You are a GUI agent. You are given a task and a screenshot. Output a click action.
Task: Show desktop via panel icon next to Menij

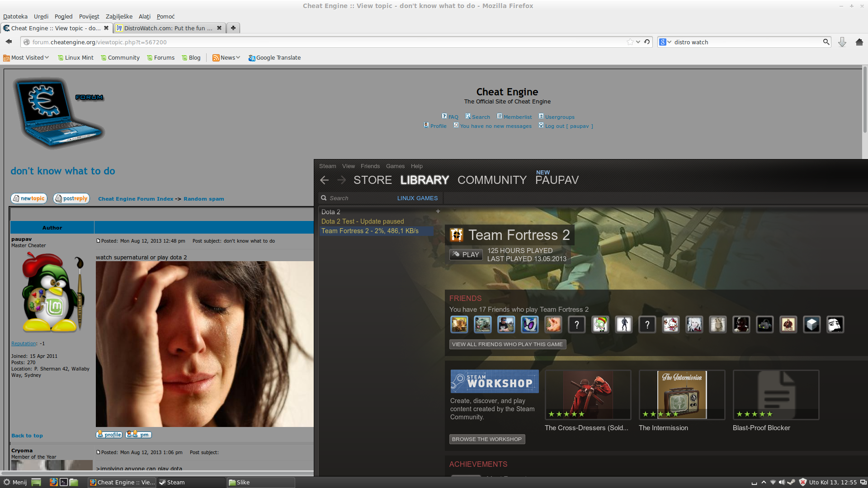[36, 482]
